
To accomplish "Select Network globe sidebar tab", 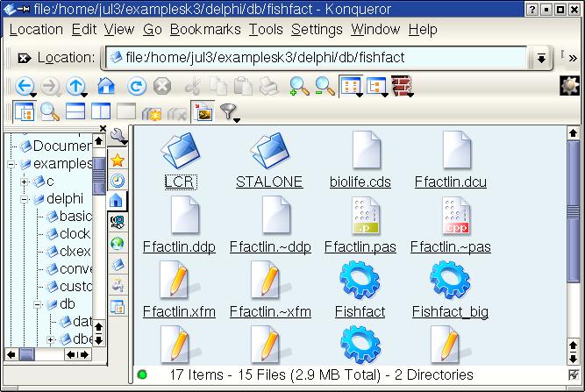I will pos(118,244).
